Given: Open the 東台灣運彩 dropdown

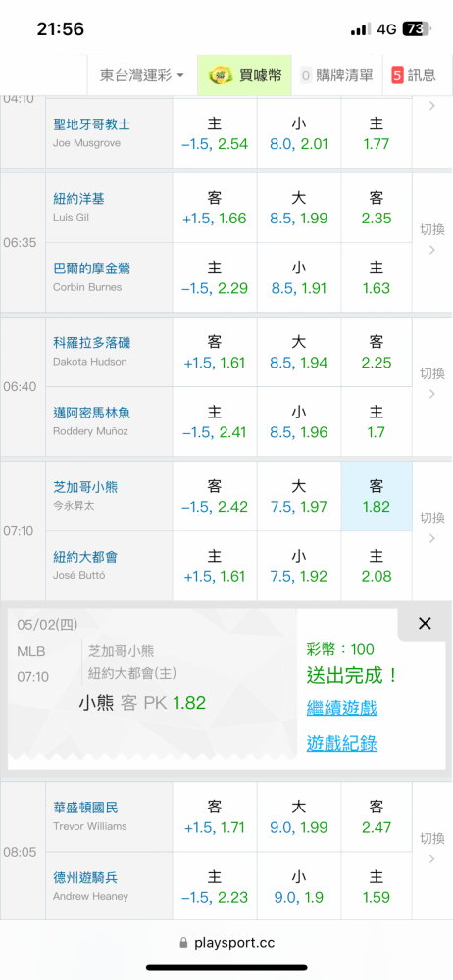Looking at the screenshot, I should coord(142,75).
